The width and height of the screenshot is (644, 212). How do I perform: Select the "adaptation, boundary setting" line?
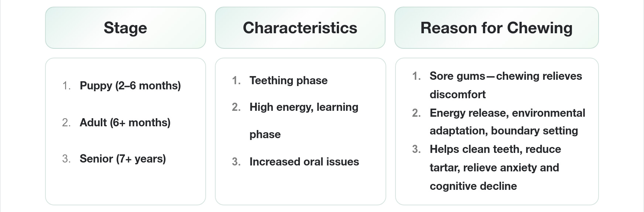click(504, 131)
